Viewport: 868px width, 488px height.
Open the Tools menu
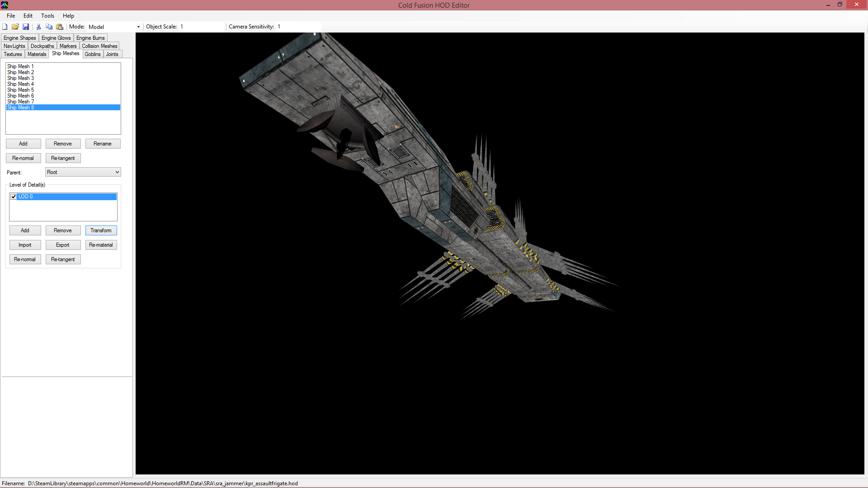coord(47,16)
